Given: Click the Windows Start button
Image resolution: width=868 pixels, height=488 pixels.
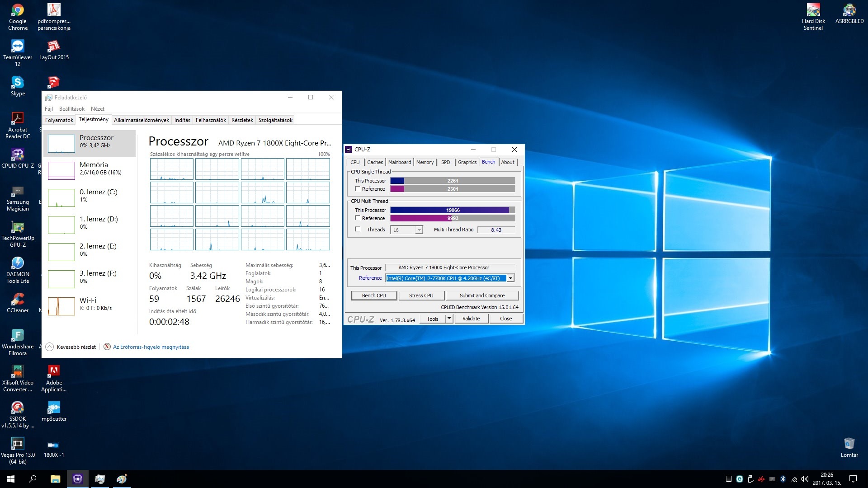Looking at the screenshot, I should pyautogui.click(x=11, y=479).
